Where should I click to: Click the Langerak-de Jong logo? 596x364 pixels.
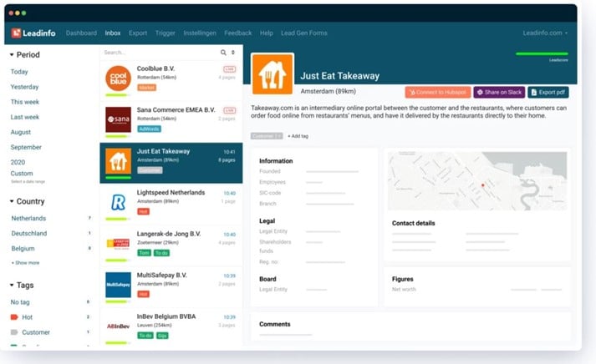click(118, 244)
